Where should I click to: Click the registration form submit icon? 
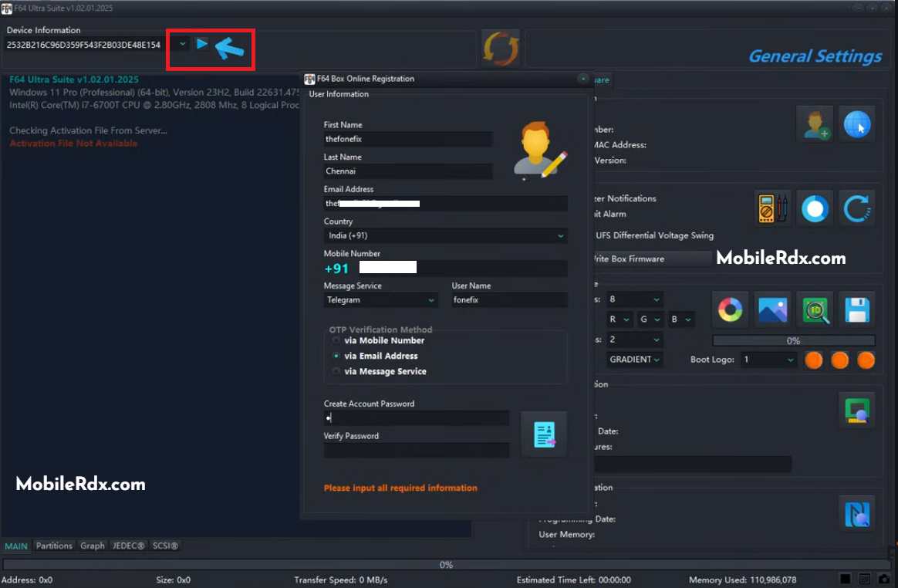pyautogui.click(x=543, y=434)
